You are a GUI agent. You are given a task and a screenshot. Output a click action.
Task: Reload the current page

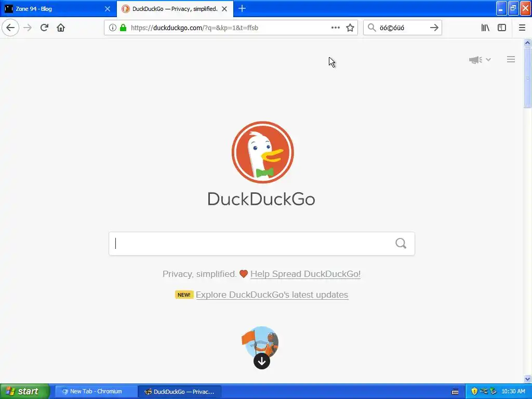pos(44,28)
